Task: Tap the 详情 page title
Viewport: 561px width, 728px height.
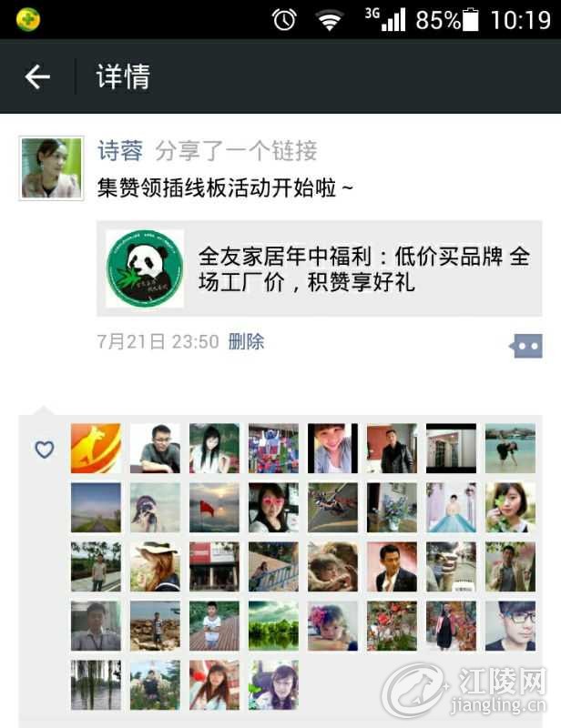Action: [123, 76]
